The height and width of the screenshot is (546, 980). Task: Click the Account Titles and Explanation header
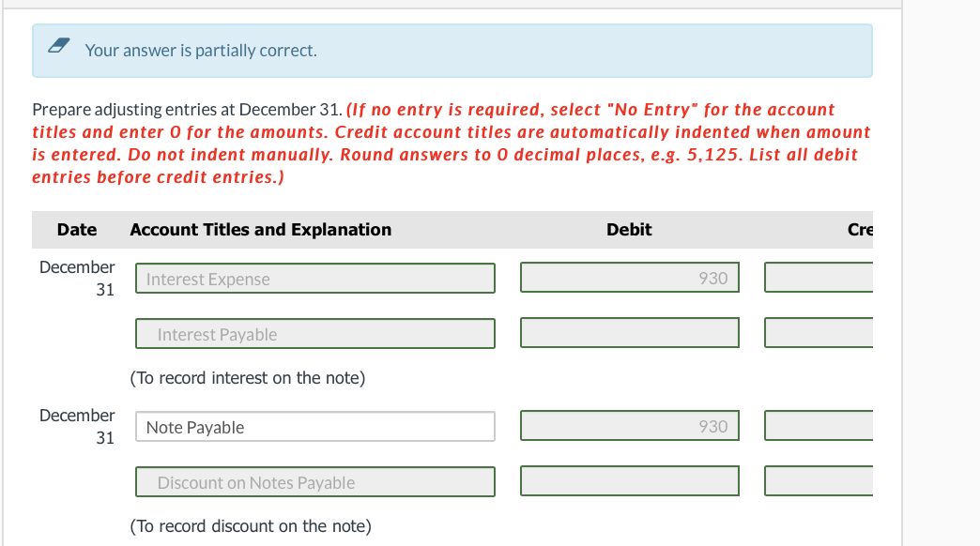click(x=261, y=229)
